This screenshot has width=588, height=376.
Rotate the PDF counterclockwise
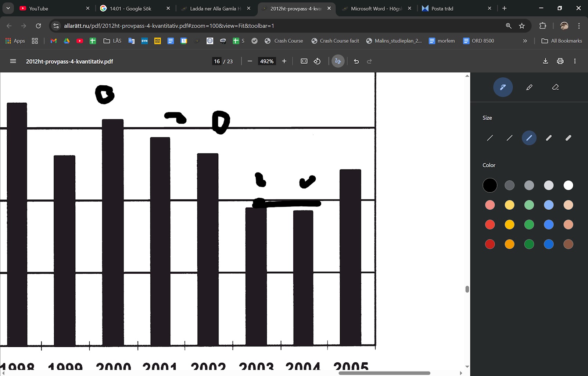[317, 61]
